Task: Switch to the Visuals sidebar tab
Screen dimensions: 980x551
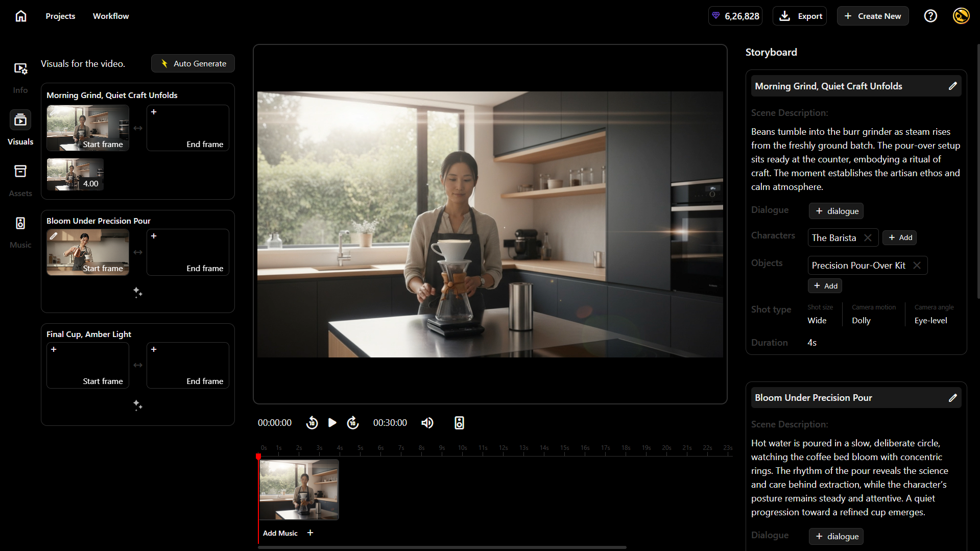Action: [20, 129]
